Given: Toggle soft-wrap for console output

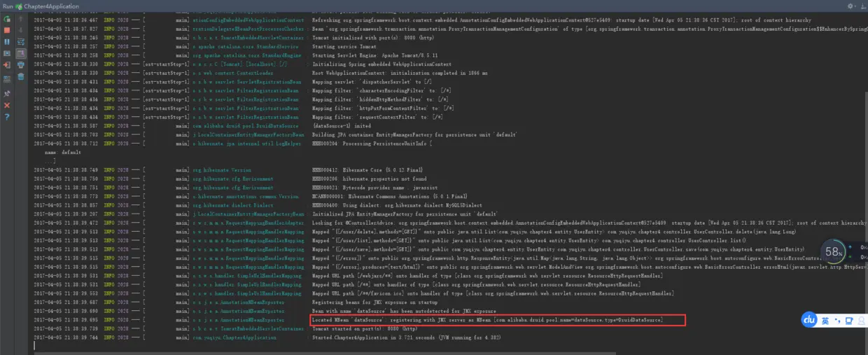Looking at the screenshot, I should 20,42.
